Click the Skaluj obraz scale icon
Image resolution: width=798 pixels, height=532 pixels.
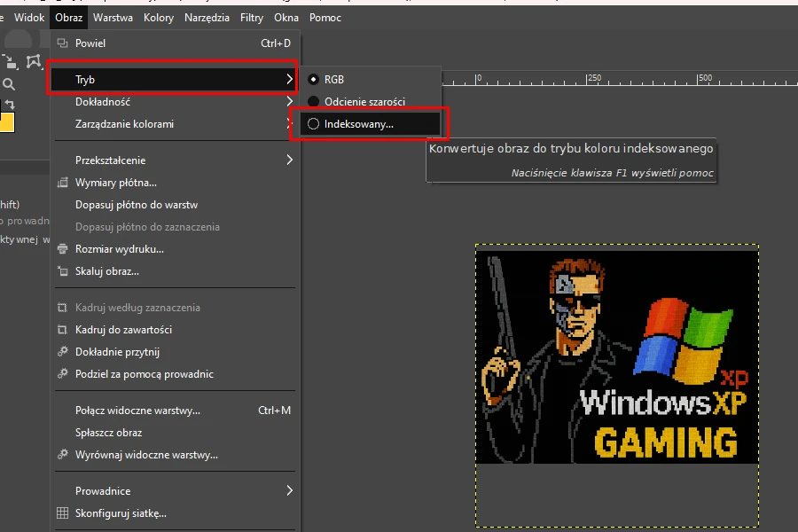(63, 271)
